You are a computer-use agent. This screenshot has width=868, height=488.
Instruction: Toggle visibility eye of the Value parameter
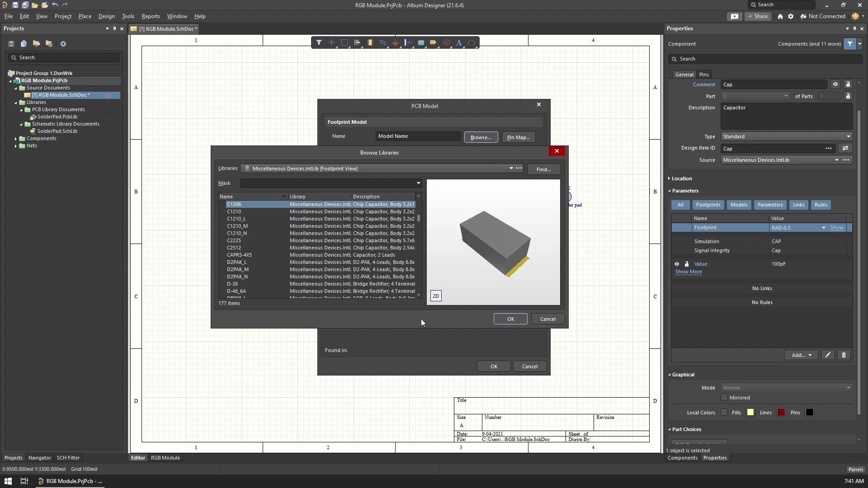[677, 264]
